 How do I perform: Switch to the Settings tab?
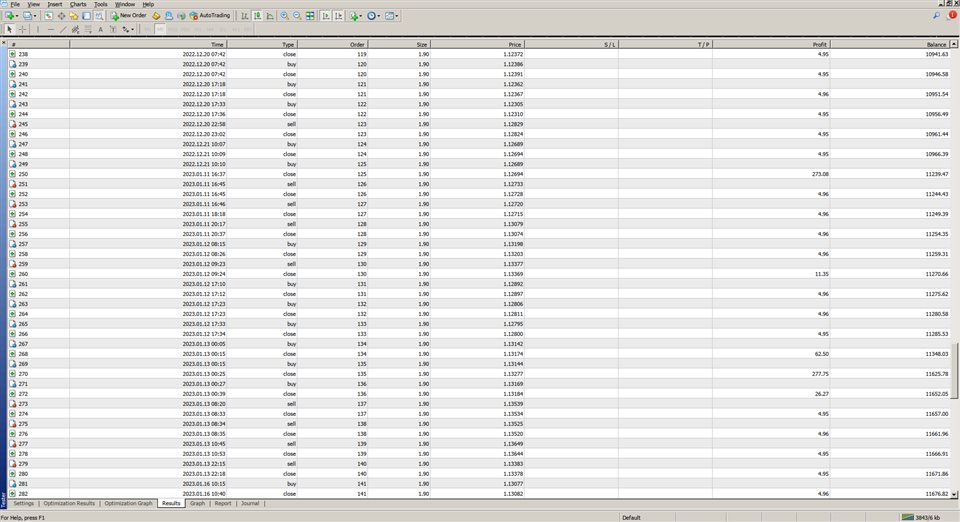24,503
